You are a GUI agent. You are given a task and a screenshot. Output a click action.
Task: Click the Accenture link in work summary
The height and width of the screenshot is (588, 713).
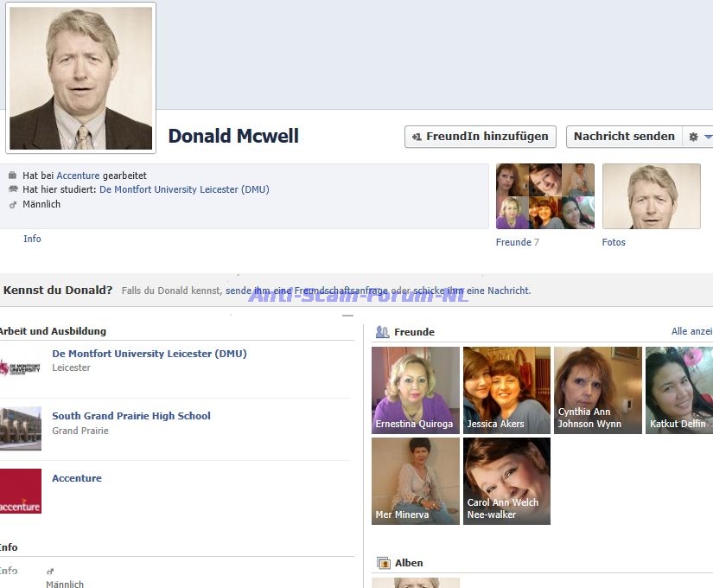pos(78,176)
